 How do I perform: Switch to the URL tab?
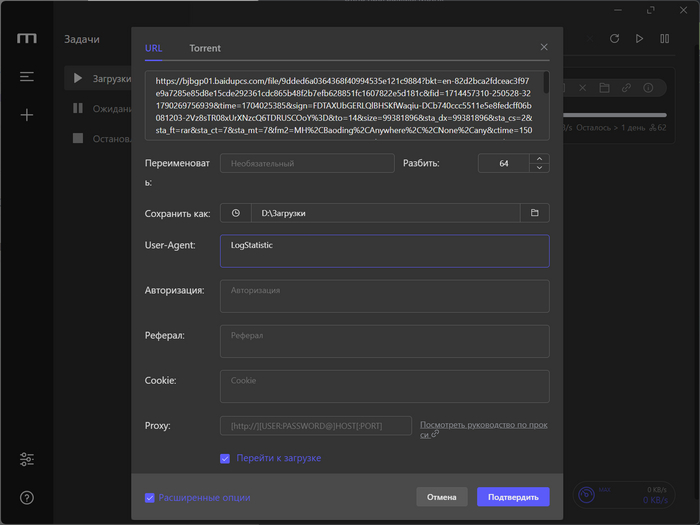(x=154, y=48)
